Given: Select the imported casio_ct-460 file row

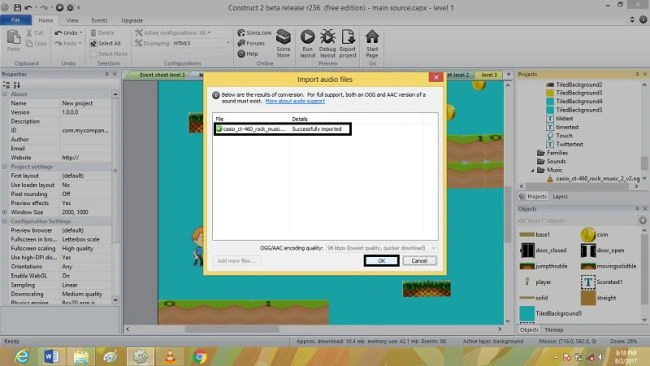Looking at the screenshot, I should pyautogui.click(x=283, y=129).
